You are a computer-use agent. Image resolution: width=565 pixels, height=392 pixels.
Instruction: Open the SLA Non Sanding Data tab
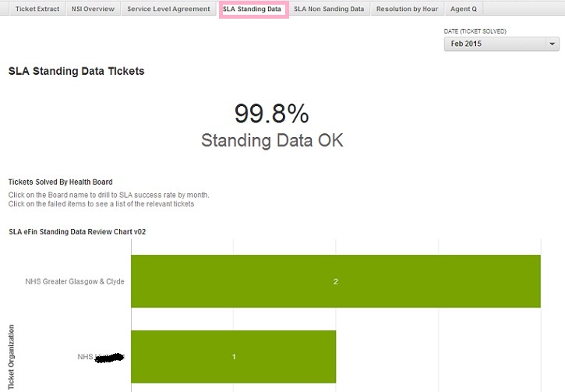click(x=329, y=9)
